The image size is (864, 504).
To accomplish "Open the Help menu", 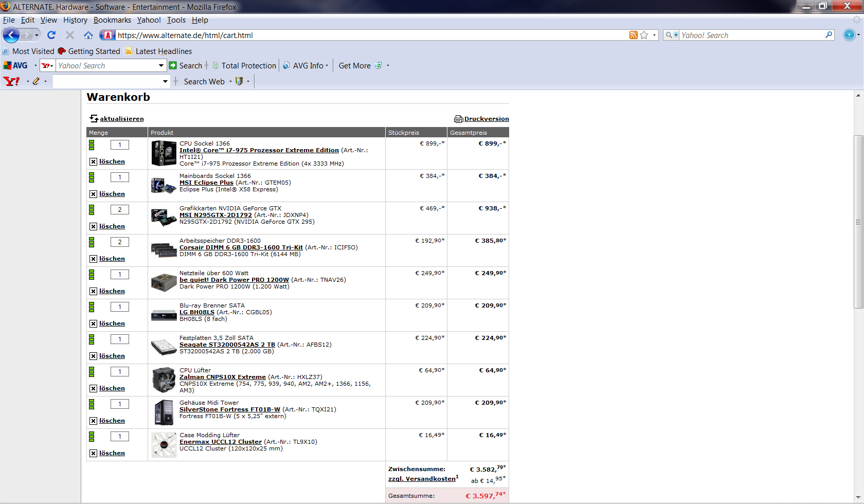I will tap(200, 20).
